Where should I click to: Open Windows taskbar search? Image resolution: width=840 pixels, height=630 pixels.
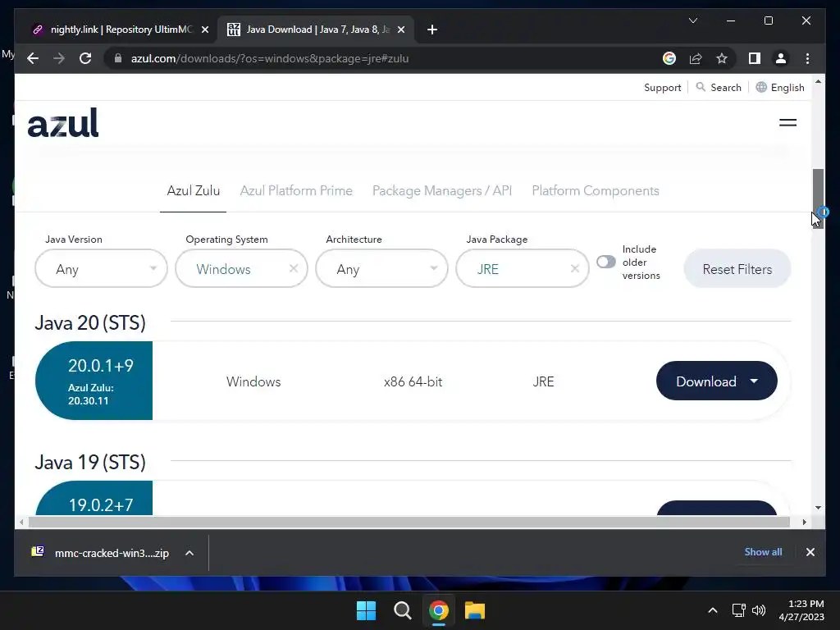tap(402, 610)
